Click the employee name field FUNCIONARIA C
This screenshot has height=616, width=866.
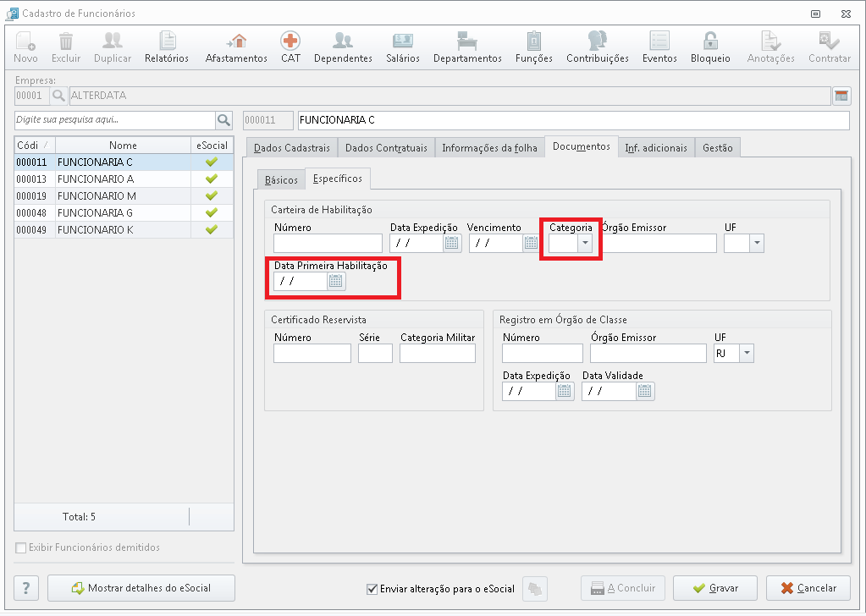573,120
